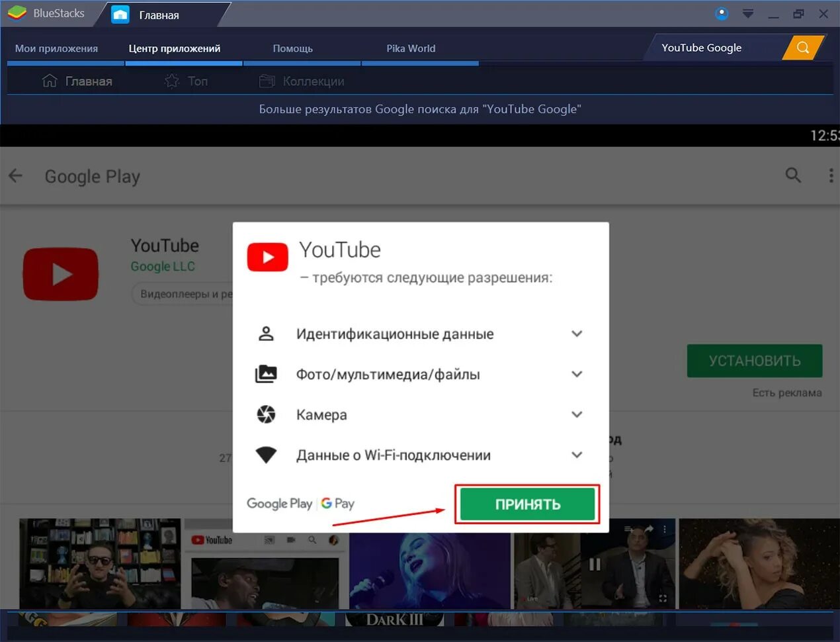Click the Есть реклама text
The image size is (840, 642).
pyautogui.click(x=787, y=392)
